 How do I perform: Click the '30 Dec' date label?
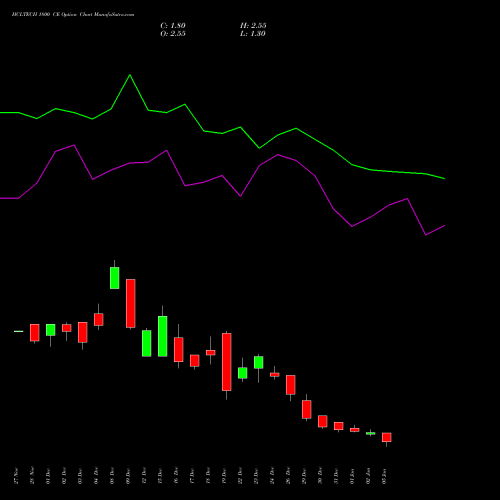320,476
